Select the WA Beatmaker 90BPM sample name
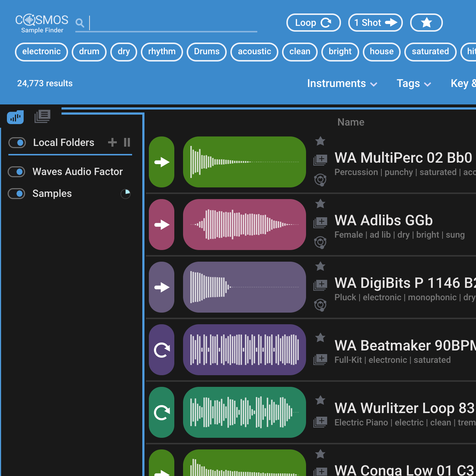The height and width of the screenshot is (476, 476). click(x=405, y=346)
